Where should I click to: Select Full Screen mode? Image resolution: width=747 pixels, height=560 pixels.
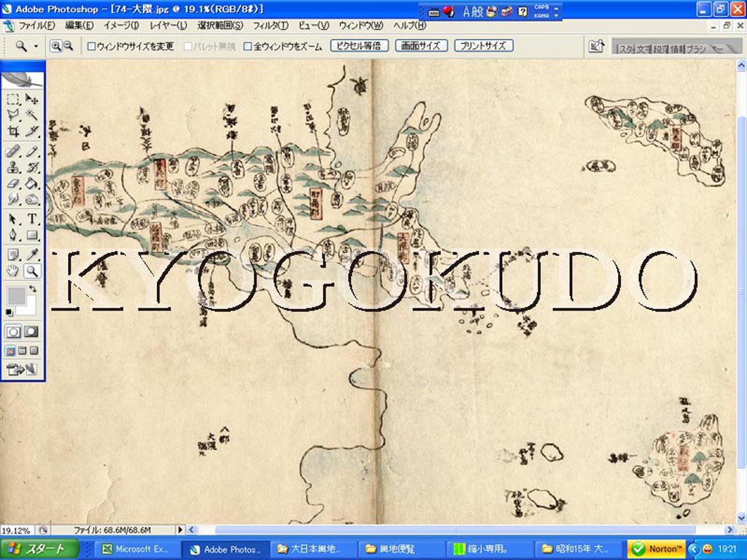[34, 351]
